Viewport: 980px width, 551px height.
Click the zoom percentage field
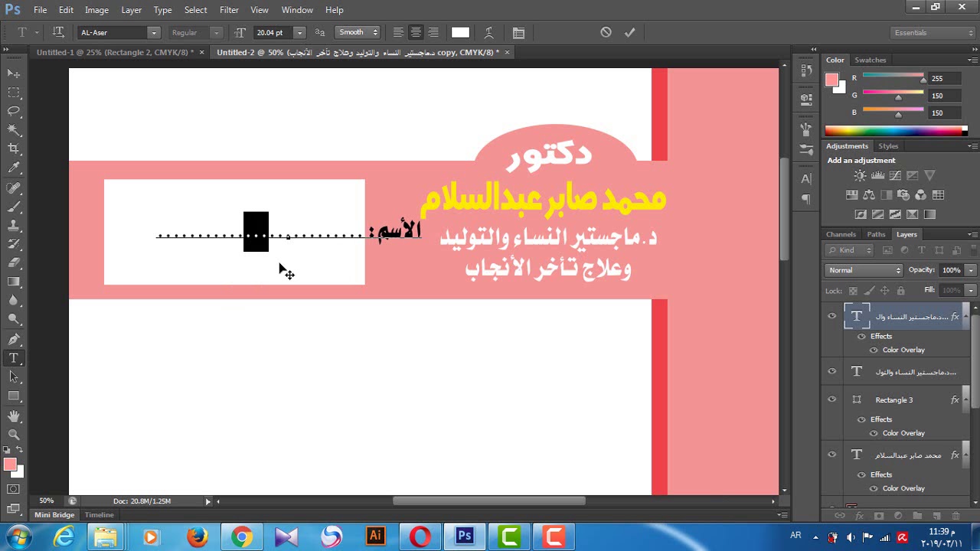click(x=47, y=501)
